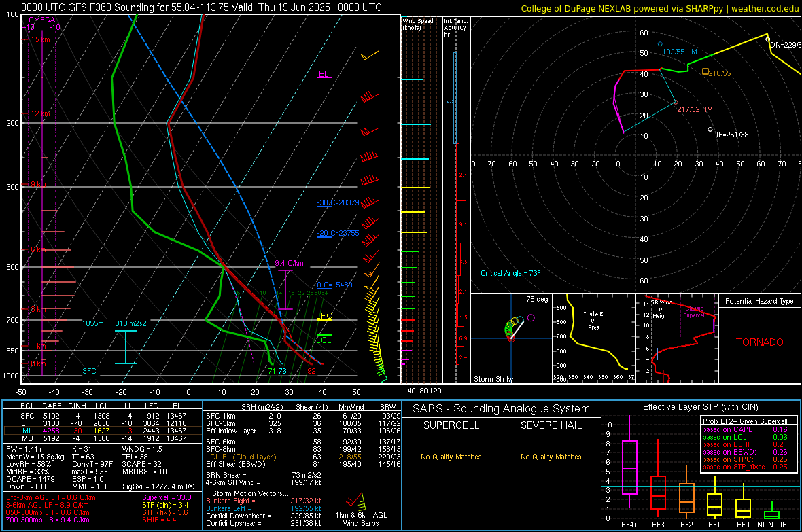This screenshot has width=802, height=532.
Task: Click the -20 C=23755' height label
Action: pos(338,233)
